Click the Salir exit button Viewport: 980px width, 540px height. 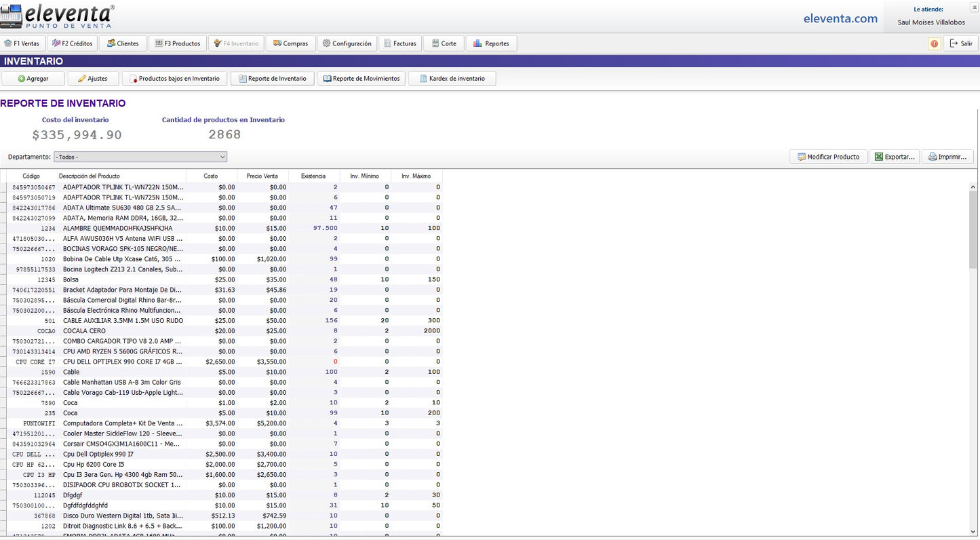pyautogui.click(x=960, y=43)
